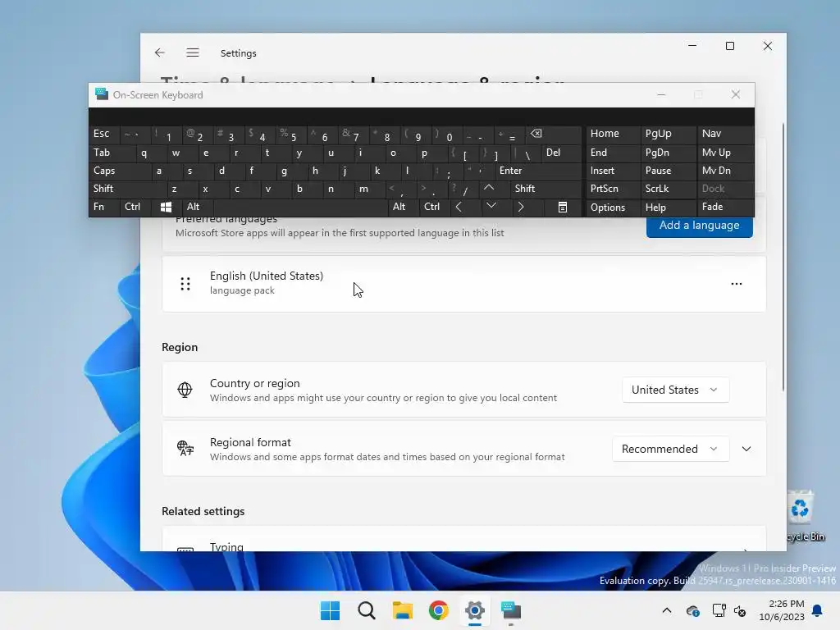The width and height of the screenshot is (840, 630).
Task: Select the English (United States) language row
Action: (x=464, y=284)
